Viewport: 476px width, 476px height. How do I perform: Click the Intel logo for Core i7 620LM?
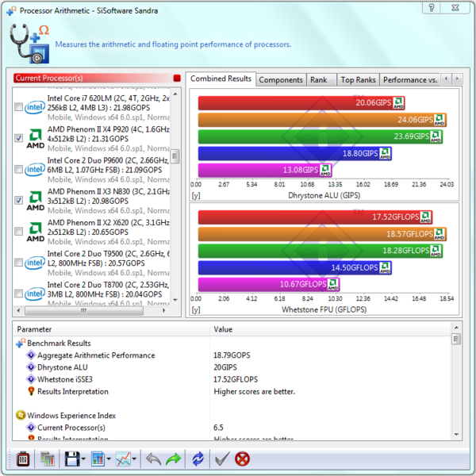tap(35, 107)
